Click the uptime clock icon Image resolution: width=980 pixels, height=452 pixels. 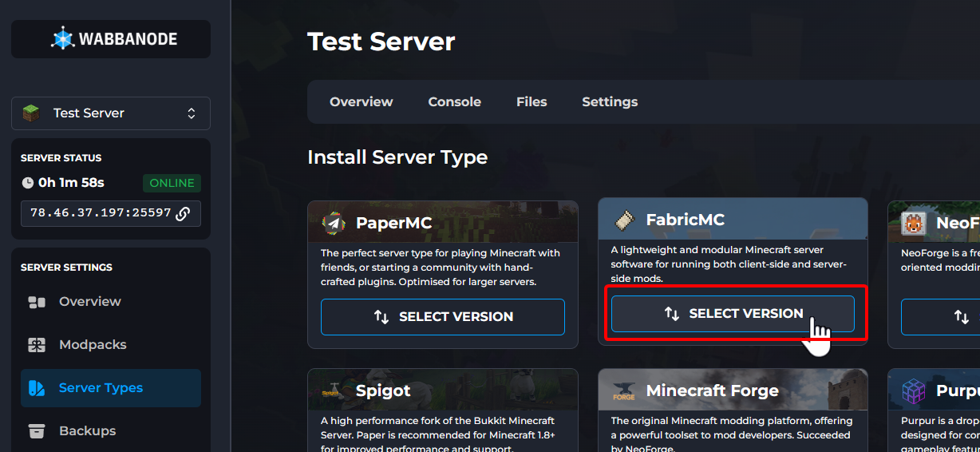[28, 183]
